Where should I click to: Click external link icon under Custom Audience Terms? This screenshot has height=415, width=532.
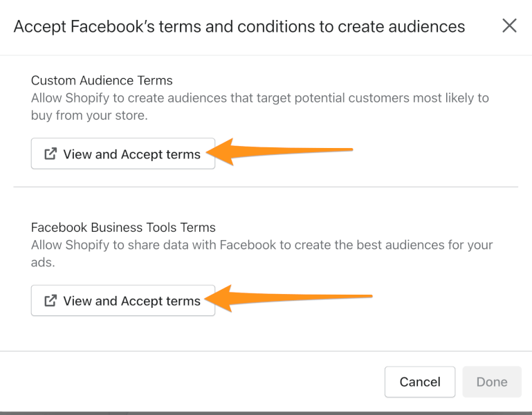click(x=51, y=154)
